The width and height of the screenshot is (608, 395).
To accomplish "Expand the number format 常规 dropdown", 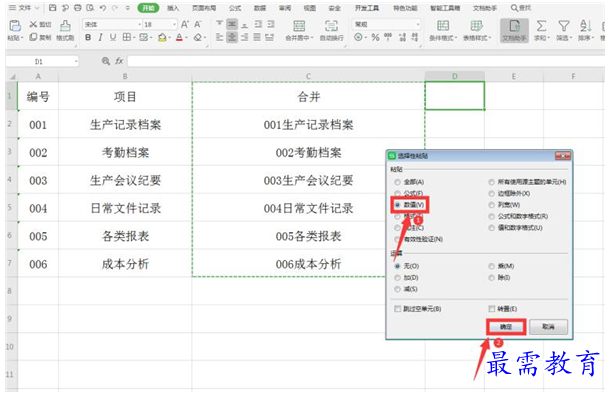I will tap(418, 24).
